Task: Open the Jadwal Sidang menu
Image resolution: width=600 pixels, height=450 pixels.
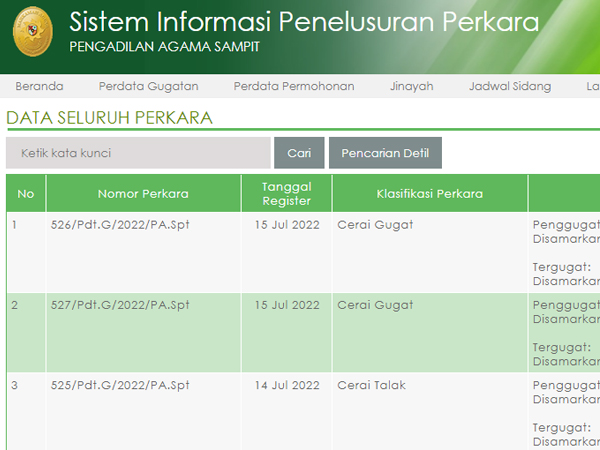Action: click(x=509, y=86)
